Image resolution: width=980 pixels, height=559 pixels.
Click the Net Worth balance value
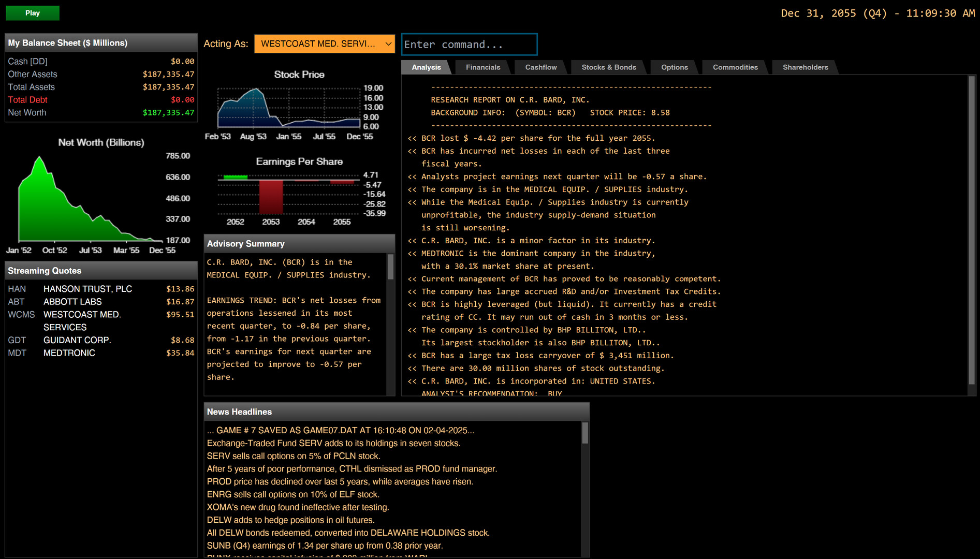click(x=169, y=113)
